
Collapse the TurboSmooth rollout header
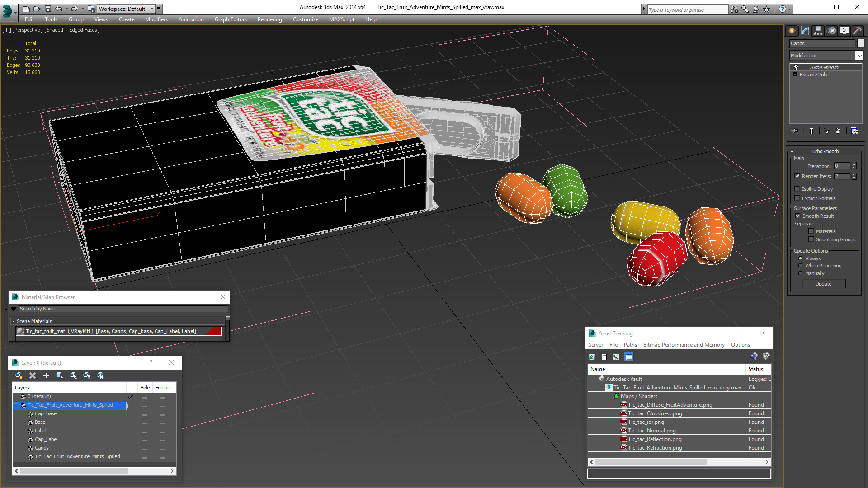[824, 151]
